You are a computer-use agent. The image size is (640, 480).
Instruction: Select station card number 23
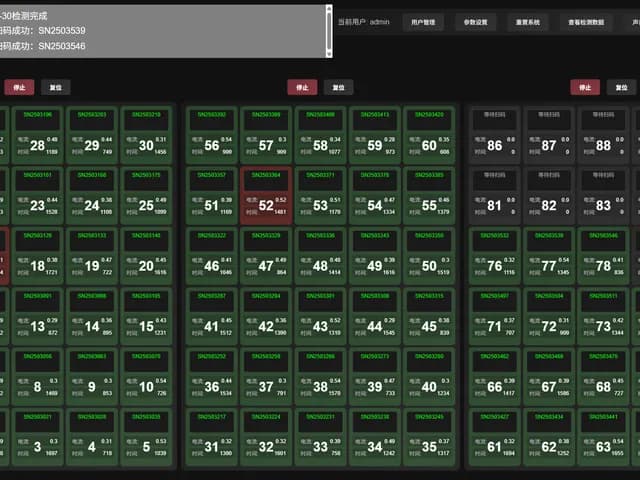tap(38, 196)
